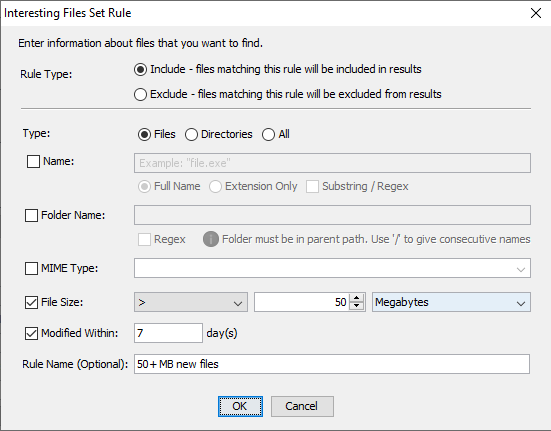This screenshot has height=431, width=551.
Task: Choose All as the type
Action: pos(268,135)
